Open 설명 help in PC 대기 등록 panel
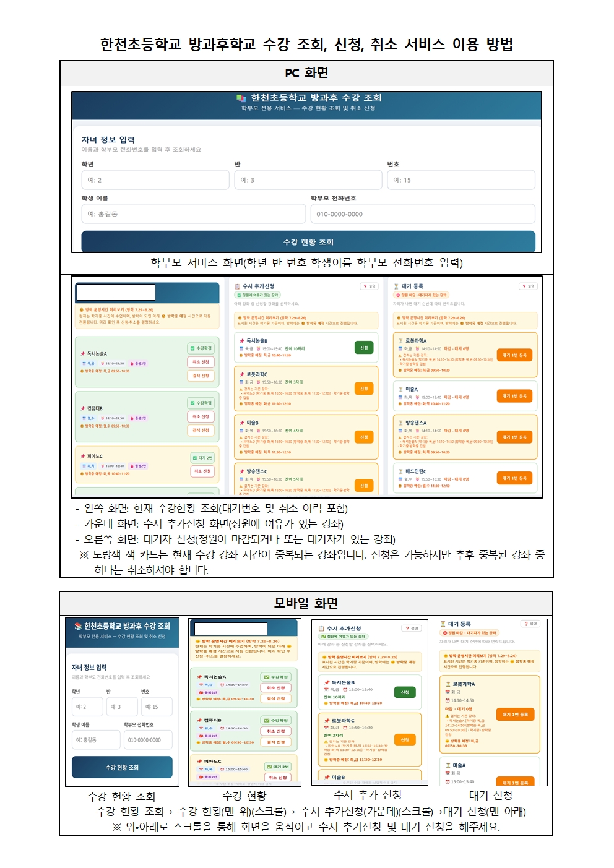The image size is (614, 868). click(x=528, y=286)
